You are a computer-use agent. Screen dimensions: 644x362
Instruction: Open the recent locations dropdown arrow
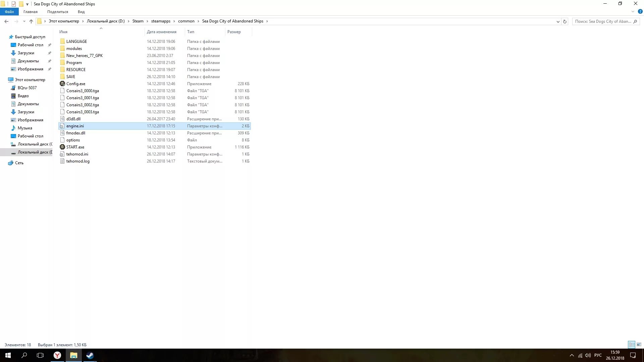(x=24, y=21)
